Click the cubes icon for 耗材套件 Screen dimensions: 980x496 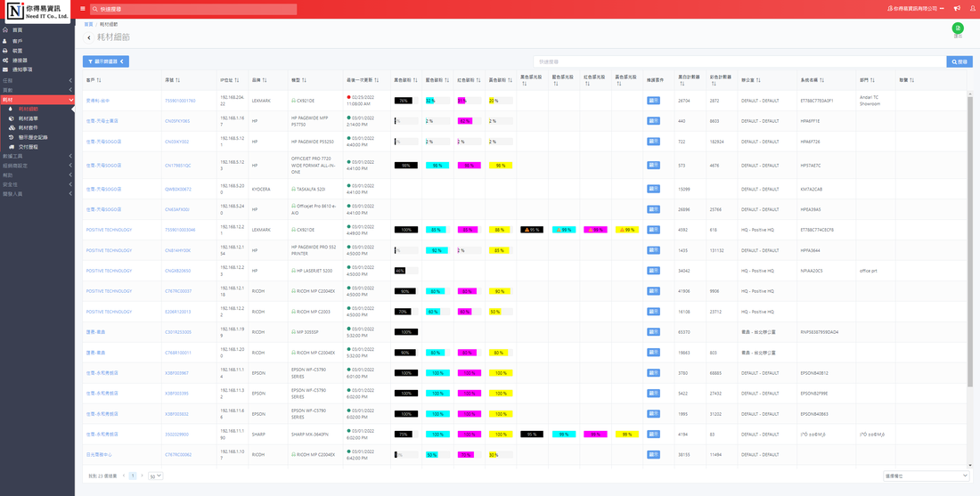point(12,126)
